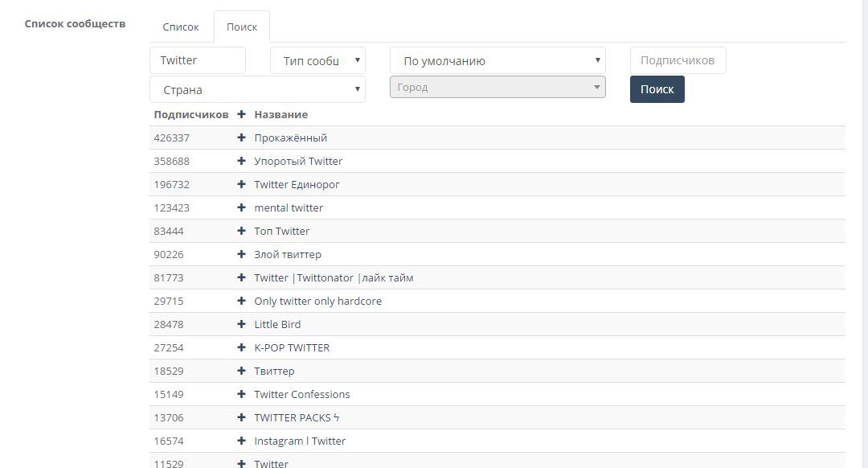Click the Злой твиттер name
Screen dimensions: 868x468
pyautogui.click(x=288, y=254)
